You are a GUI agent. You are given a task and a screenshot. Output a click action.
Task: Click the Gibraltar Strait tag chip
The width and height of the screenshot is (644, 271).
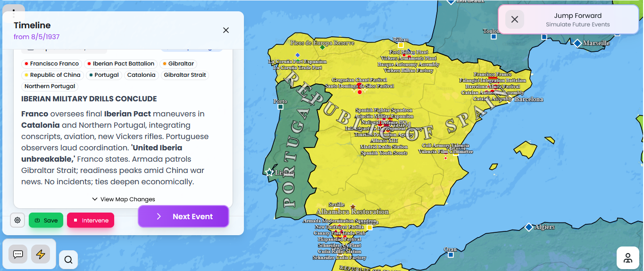coord(185,75)
